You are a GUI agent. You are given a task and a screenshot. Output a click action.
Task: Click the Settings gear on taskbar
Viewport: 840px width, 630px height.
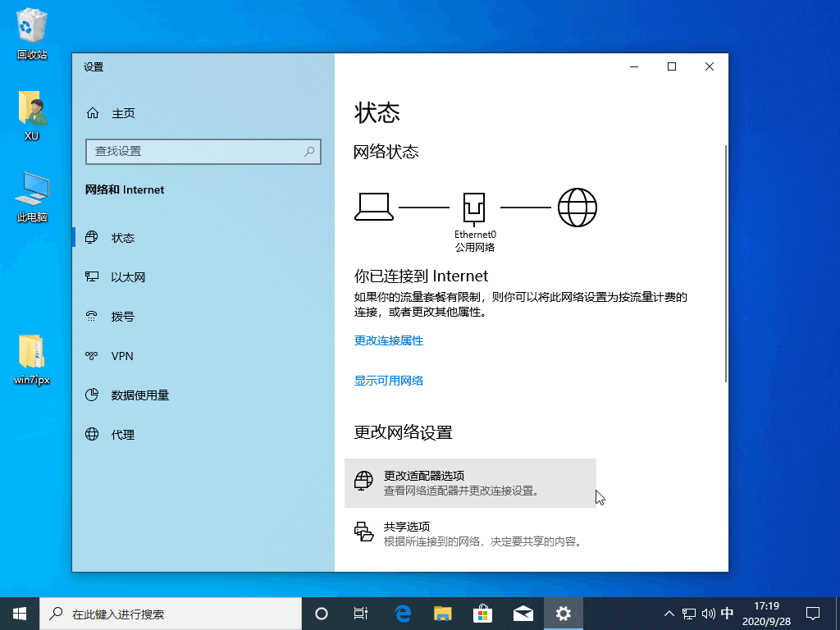(x=563, y=614)
